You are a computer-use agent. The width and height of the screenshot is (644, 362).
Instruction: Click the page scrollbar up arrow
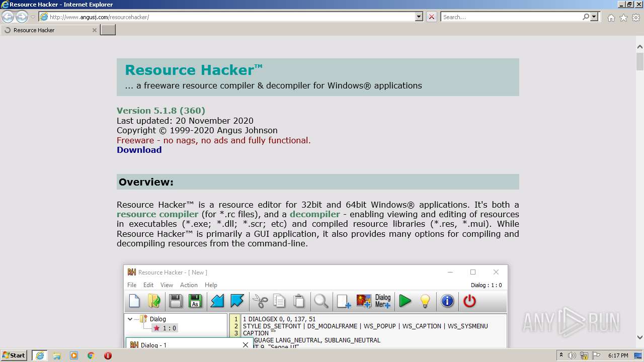(x=640, y=47)
